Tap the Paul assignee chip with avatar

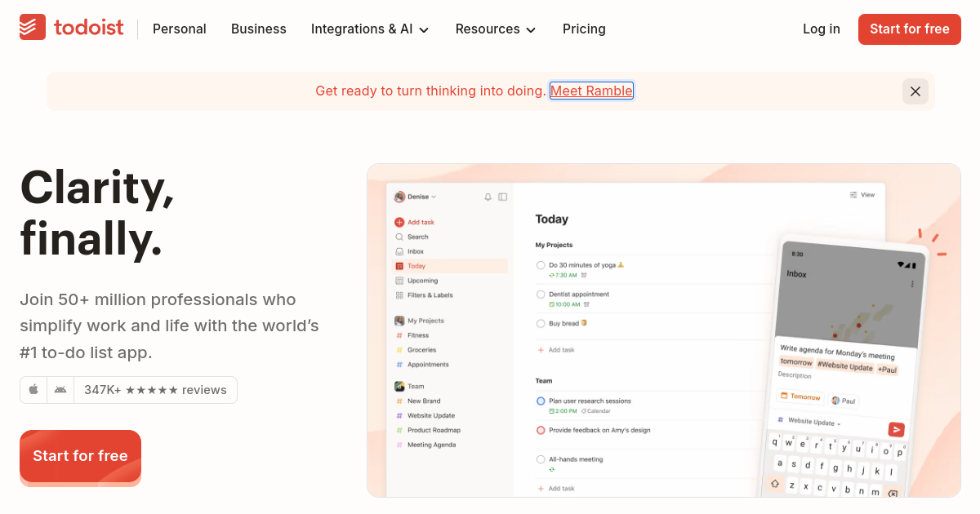[844, 401]
